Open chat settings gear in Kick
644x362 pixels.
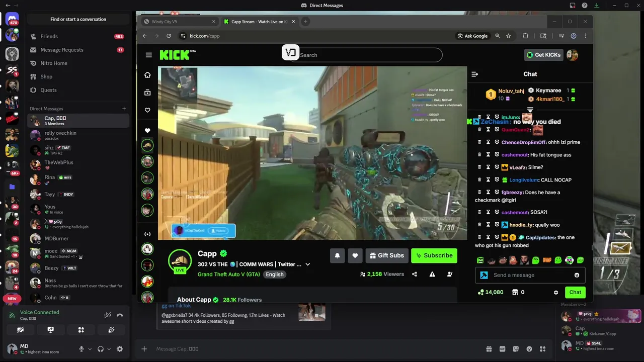click(556, 292)
